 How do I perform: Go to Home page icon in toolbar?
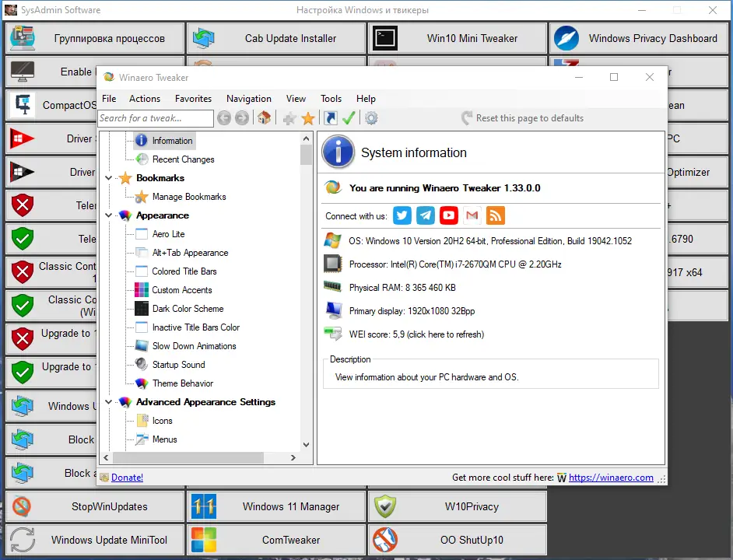click(x=264, y=117)
